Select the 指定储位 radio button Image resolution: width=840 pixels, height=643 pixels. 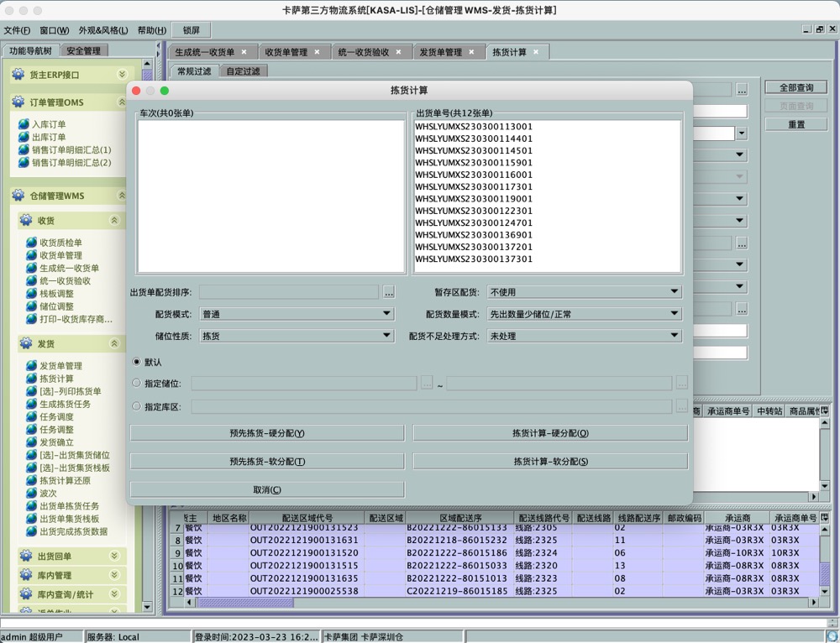[x=137, y=384]
